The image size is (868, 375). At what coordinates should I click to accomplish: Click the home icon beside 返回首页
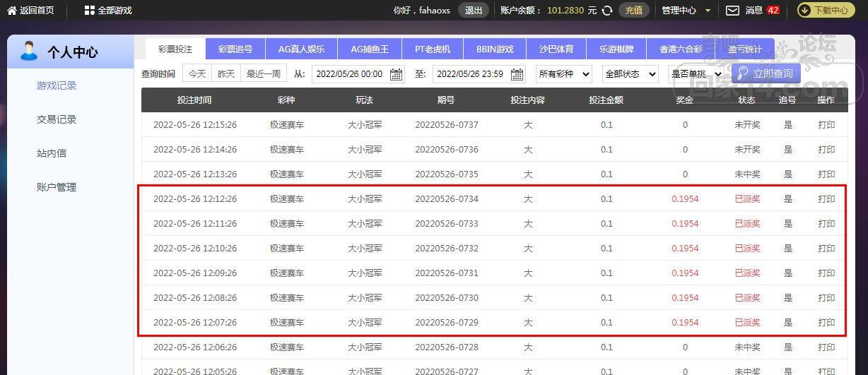(x=11, y=11)
